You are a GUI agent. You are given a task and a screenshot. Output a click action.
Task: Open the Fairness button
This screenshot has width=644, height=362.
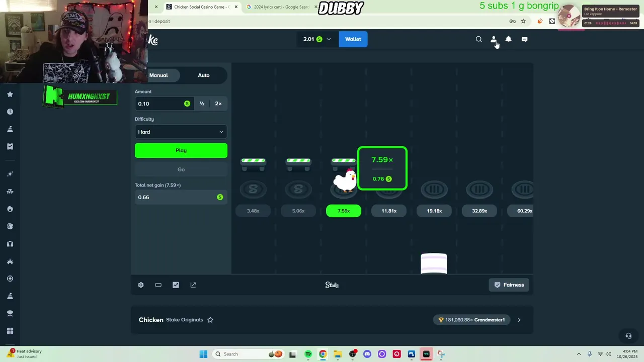click(509, 285)
